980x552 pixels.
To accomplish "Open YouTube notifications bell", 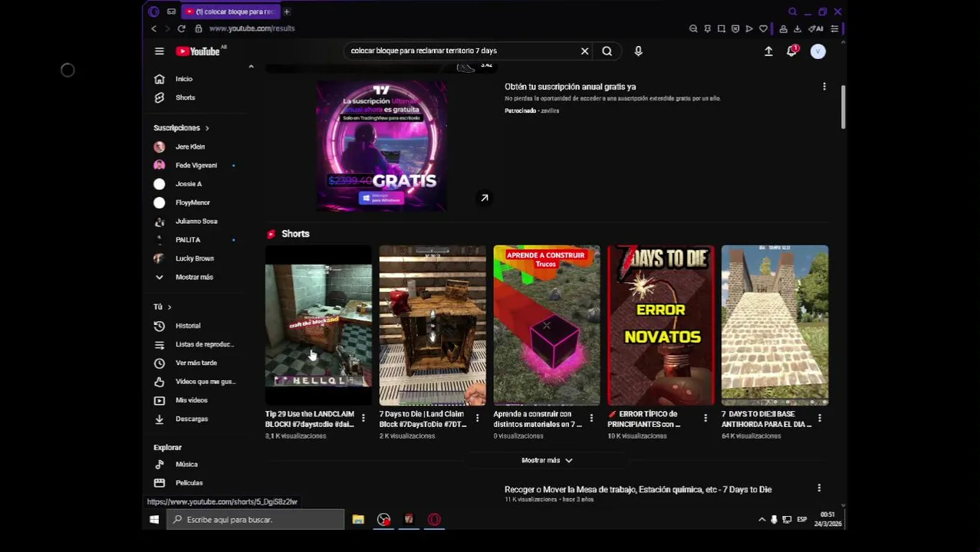I will pos(792,51).
